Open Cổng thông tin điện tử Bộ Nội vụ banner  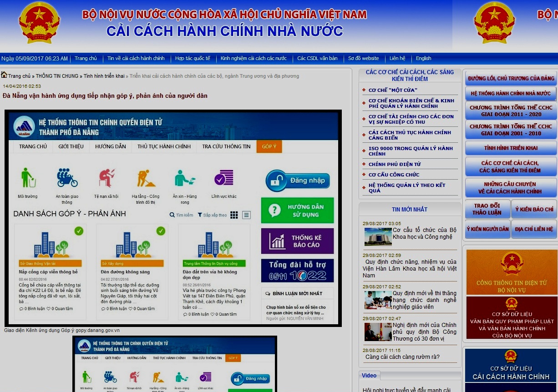tap(512, 272)
